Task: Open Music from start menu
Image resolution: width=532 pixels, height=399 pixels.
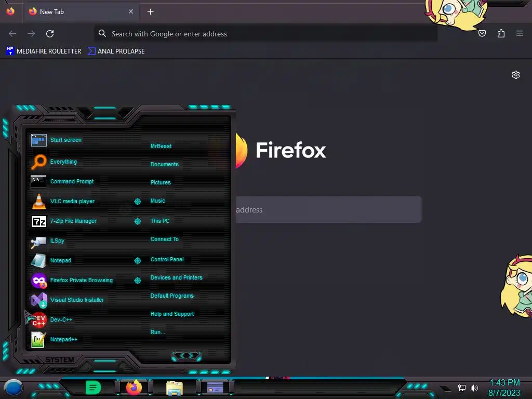Action: coord(158,201)
